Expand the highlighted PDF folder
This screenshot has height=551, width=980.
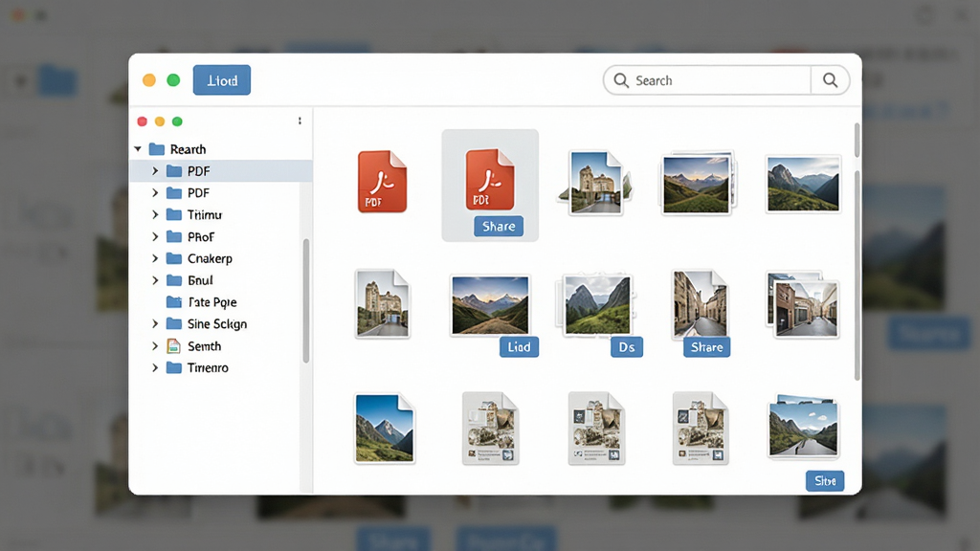[x=155, y=171]
